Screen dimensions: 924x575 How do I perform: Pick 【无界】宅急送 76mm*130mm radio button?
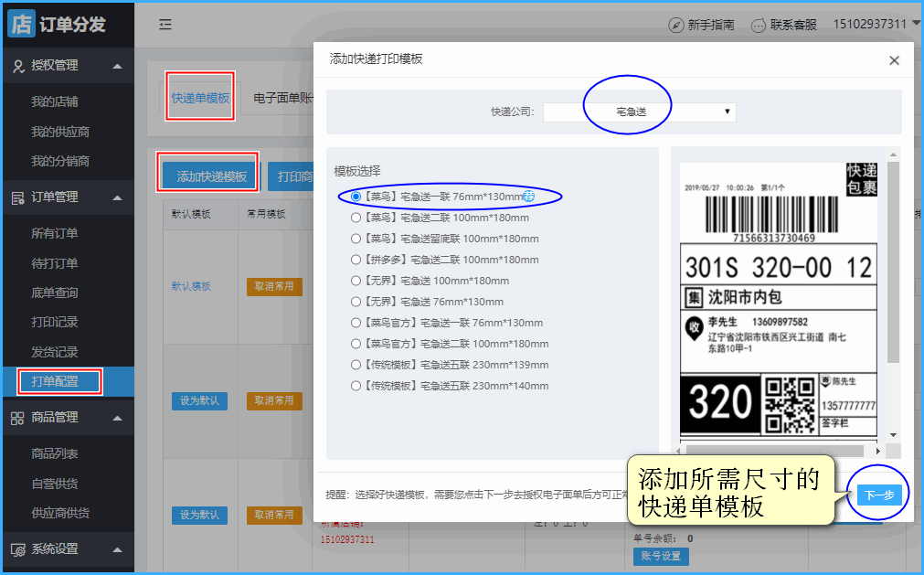point(356,302)
